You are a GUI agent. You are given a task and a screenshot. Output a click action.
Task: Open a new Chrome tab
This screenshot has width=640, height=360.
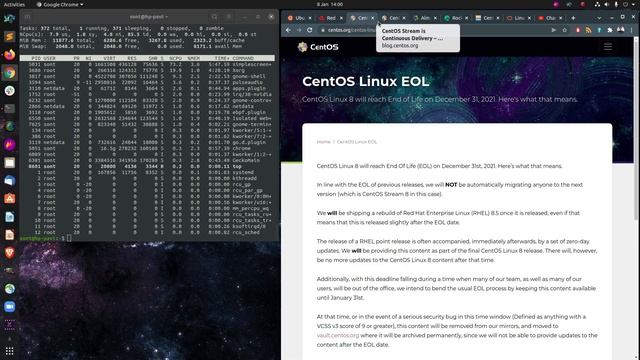573,18
